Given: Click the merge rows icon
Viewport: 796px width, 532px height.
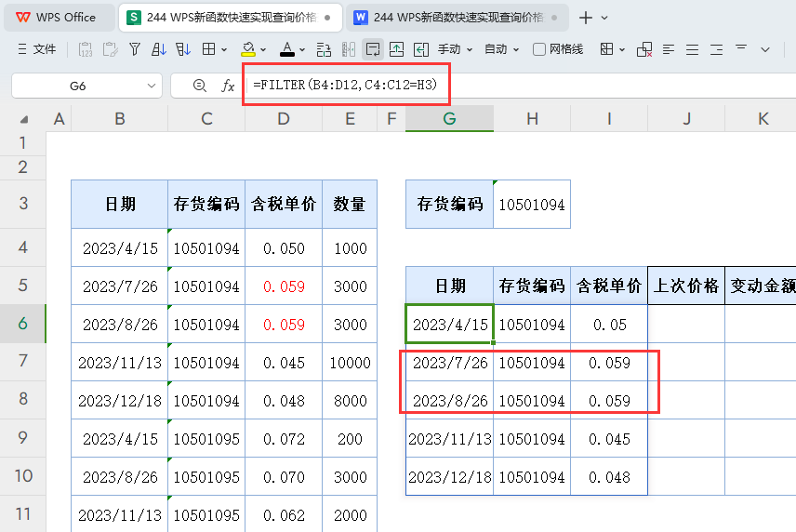Looking at the screenshot, I should [x=324, y=49].
